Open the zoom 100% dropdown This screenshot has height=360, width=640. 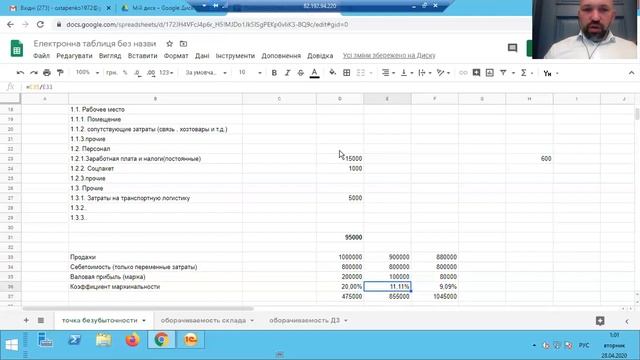tap(87, 73)
